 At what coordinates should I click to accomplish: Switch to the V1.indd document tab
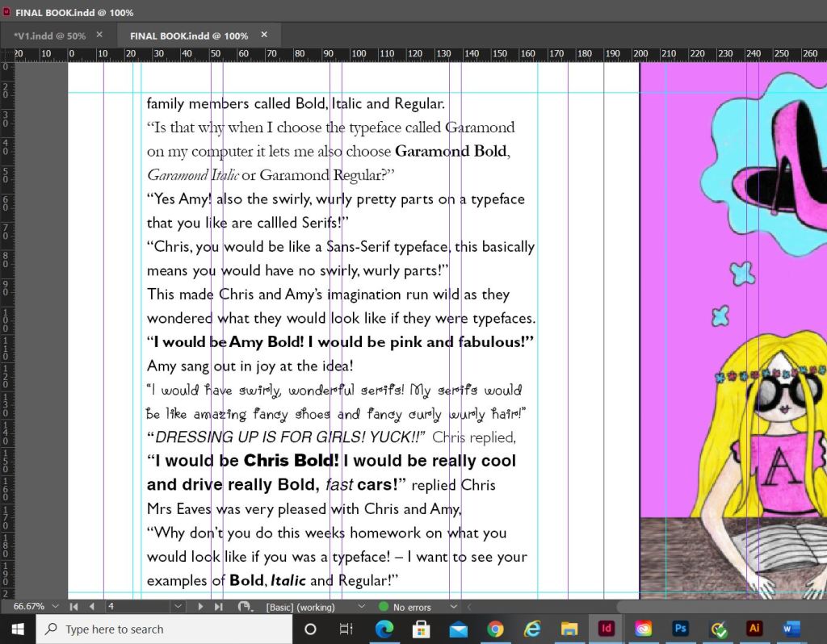pos(49,36)
